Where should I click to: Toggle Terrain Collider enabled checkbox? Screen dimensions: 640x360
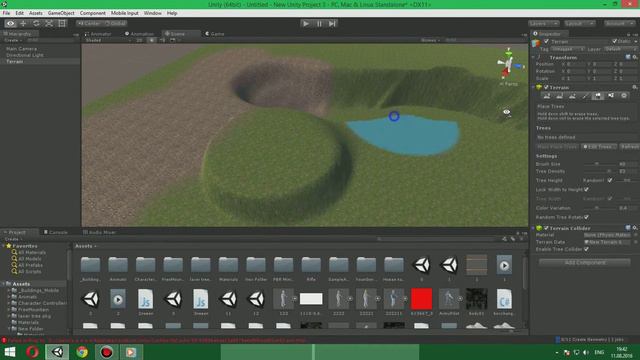546,228
